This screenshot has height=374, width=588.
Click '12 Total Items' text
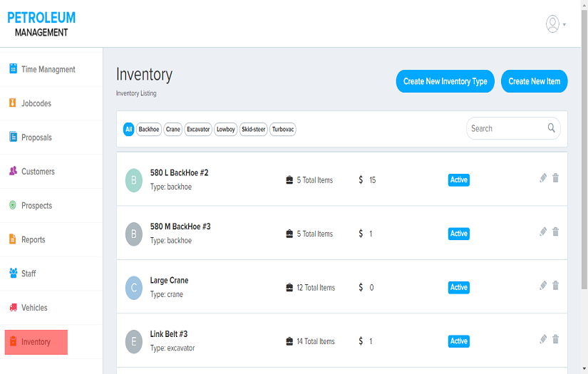(316, 287)
